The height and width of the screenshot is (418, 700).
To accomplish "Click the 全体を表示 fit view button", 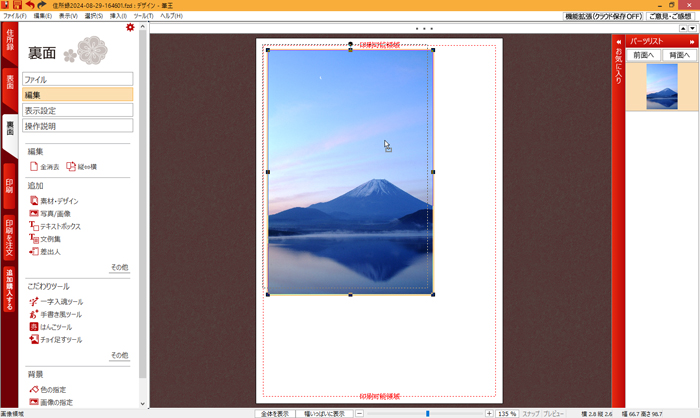I will point(275,413).
